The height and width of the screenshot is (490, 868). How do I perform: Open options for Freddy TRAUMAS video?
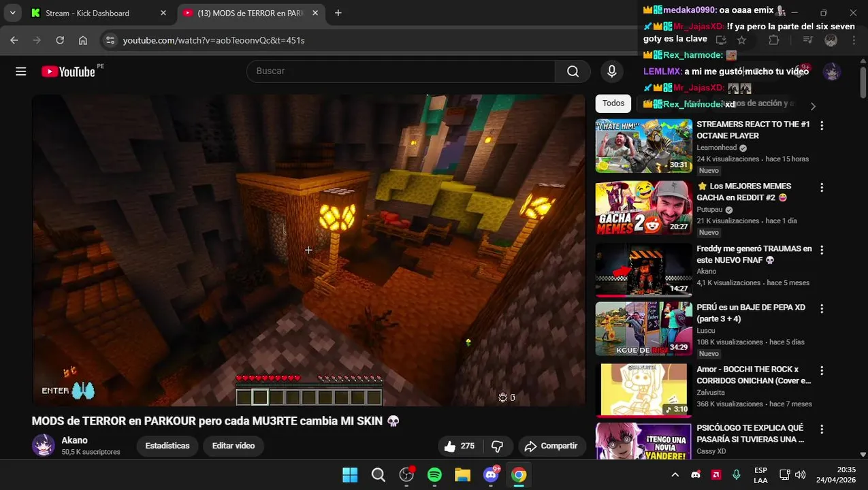pos(822,250)
